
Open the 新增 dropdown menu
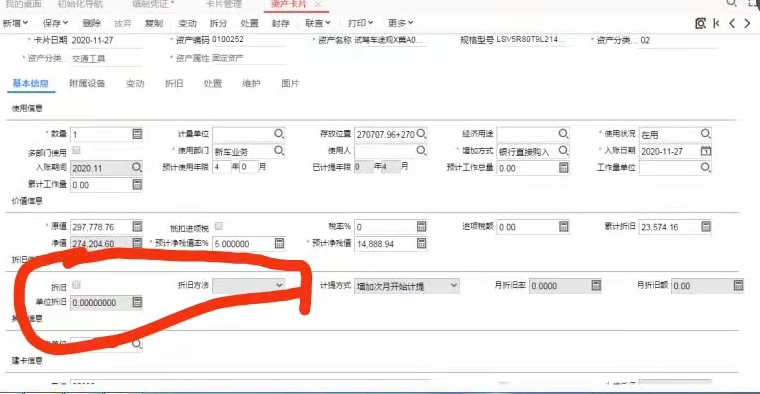15,23
